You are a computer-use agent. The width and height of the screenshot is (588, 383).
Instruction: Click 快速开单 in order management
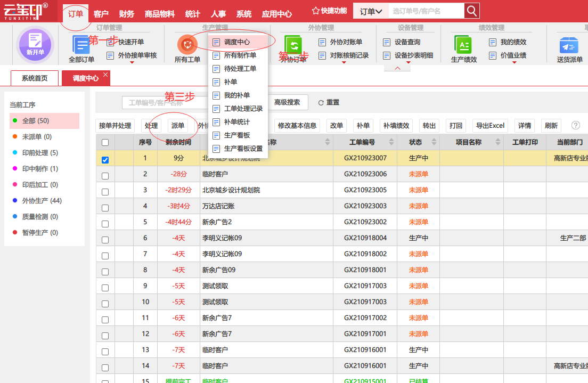pyautogui.click(x=126, y=42)
